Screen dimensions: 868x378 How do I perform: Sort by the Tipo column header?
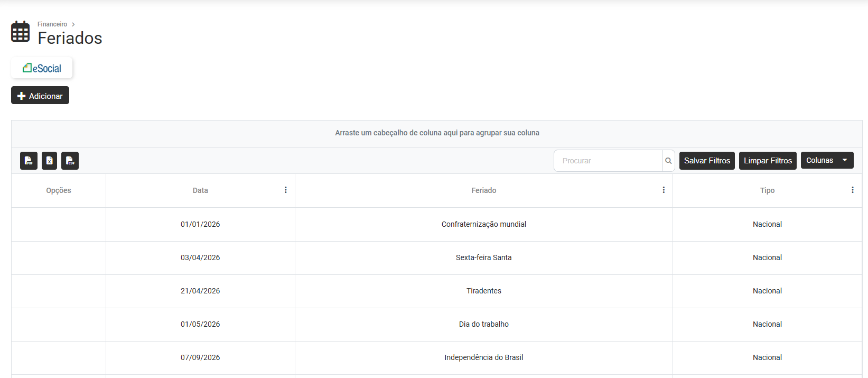tap(767, 190)
